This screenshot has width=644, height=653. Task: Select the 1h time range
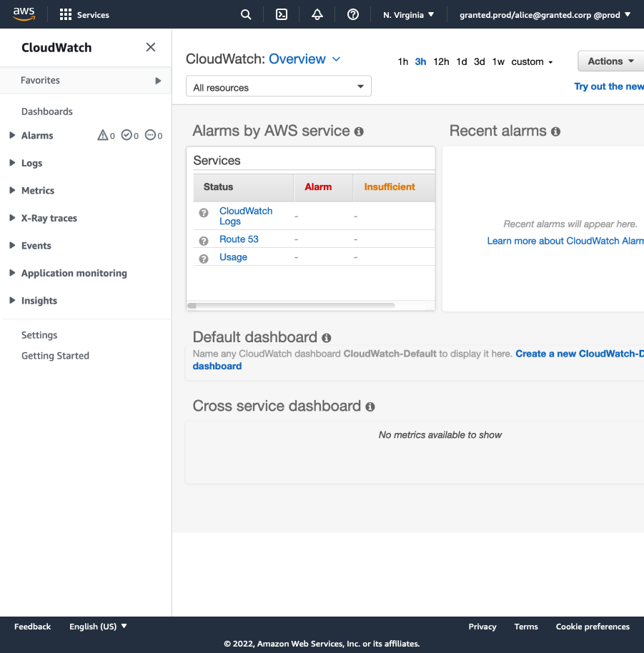(x=403, y=61)
